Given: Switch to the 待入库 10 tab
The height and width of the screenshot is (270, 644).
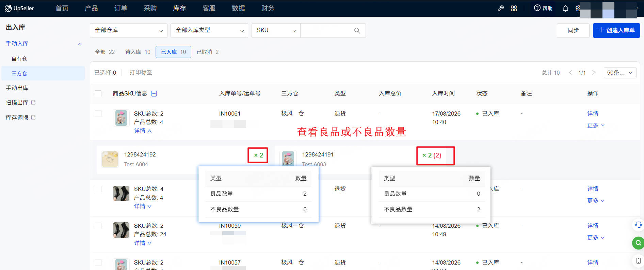Looking at the screenshot, I should coord(138,52).
